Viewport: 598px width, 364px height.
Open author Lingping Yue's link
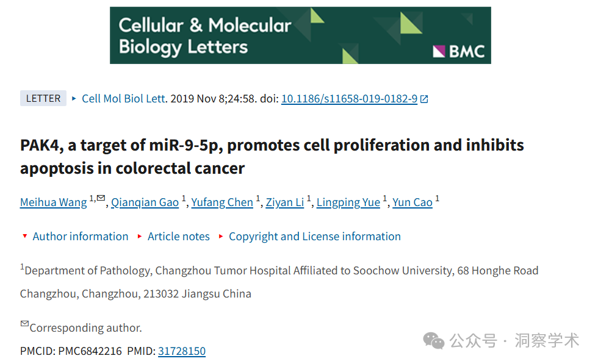(x=348, y=202)
